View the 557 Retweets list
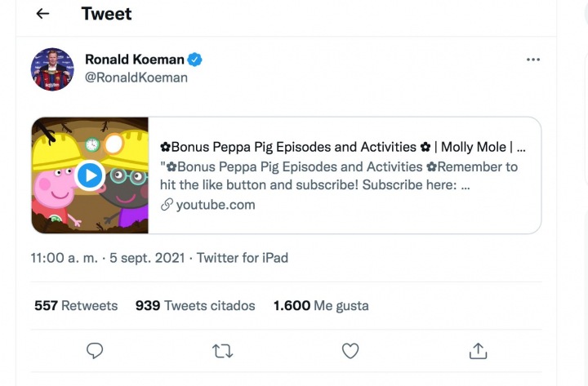The width and height of the screenshot is (588, 386). tap(76, 306)
